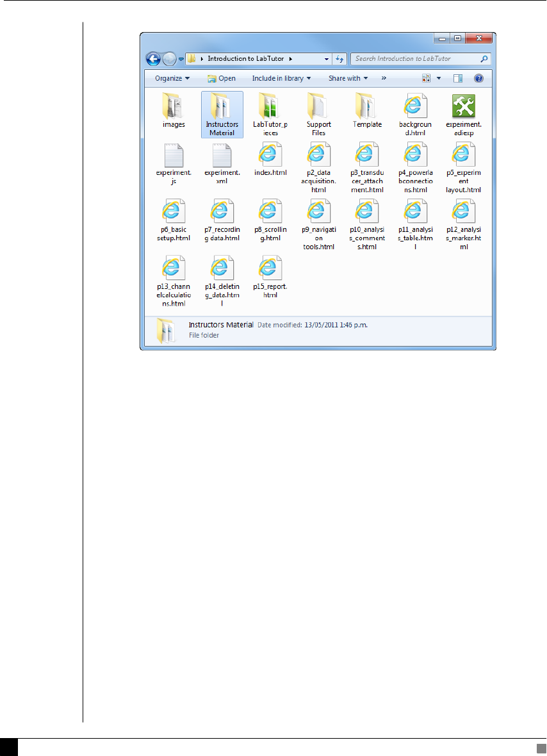Show more toolbar commands chevron

click(x=384, y=78)
